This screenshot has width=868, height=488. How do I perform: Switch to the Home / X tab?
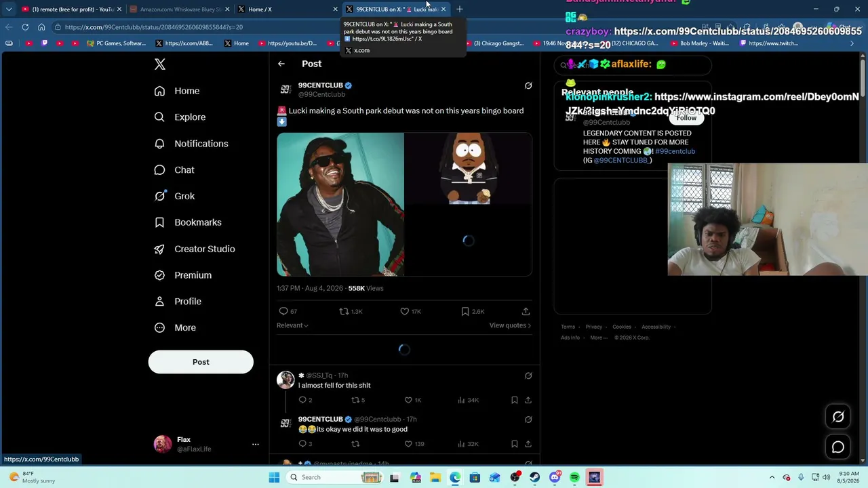[288, 9]
